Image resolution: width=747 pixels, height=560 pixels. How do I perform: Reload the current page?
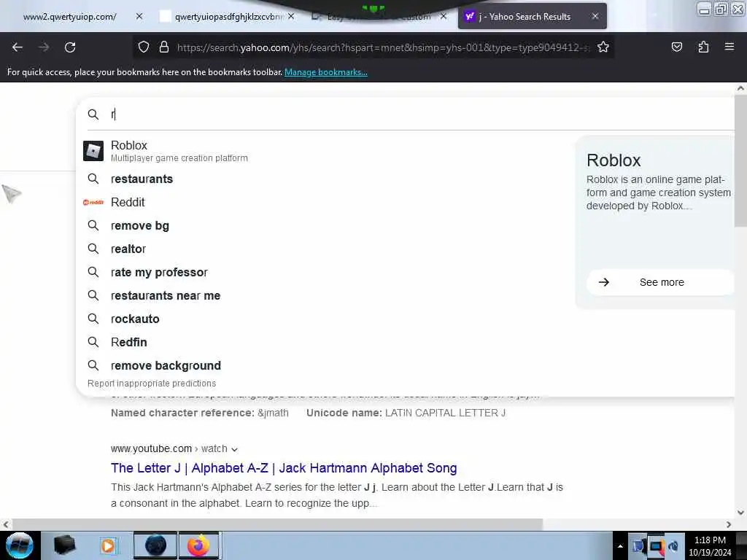pyautogui.click(x=70, y=47)
